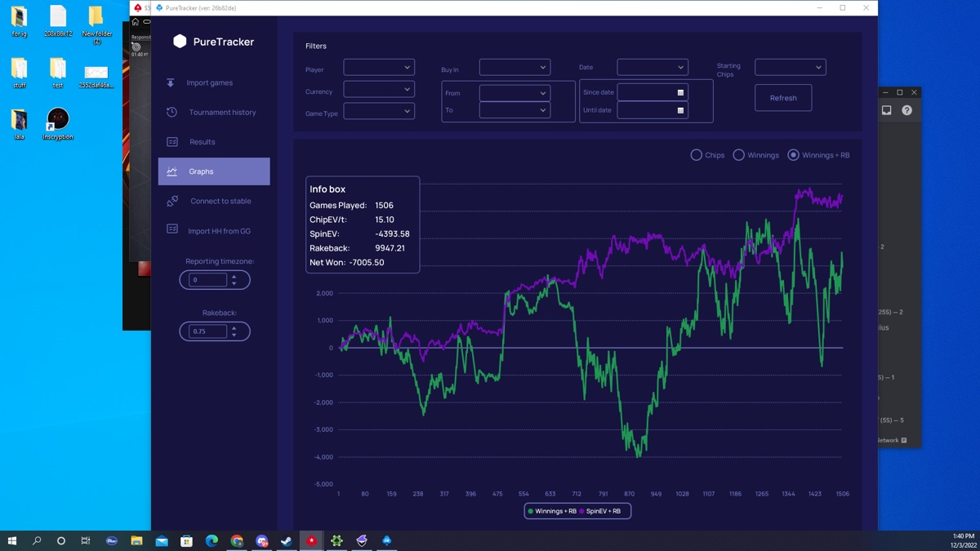Expand the Starting Chips dropdown
980x551 pixels.
[x=790, y=68]
